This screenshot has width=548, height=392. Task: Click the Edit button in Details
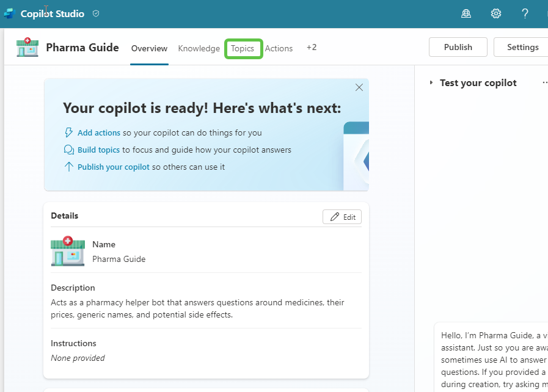342,217
